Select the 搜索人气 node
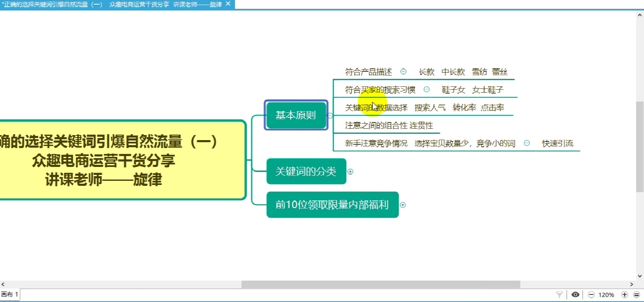The height and width of the screenshot is (302, 644). [x=430, y=107]
